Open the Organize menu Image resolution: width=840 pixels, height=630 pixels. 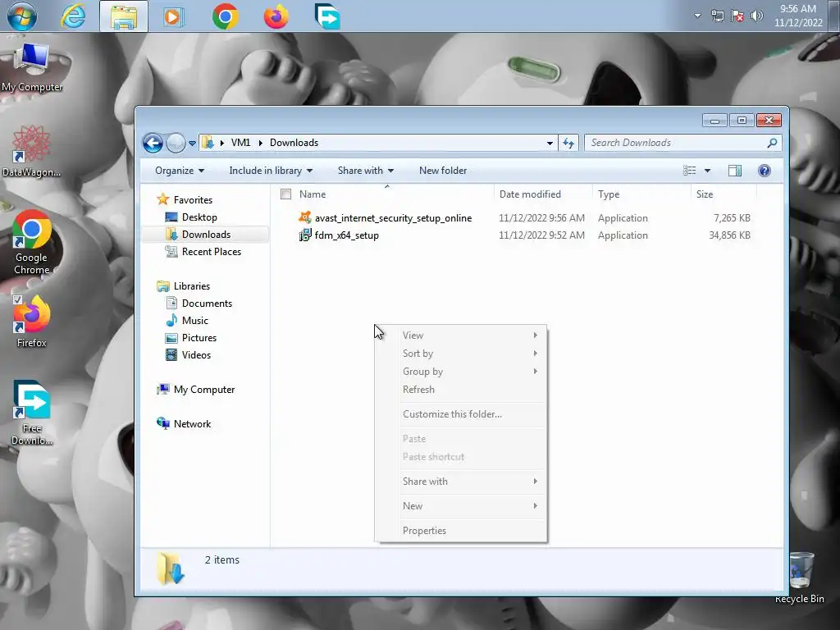pos(180,171)
